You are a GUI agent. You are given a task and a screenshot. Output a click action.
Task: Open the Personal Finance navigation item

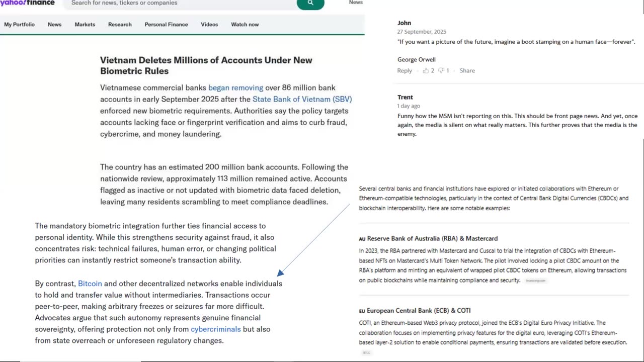tap(166, 24)
